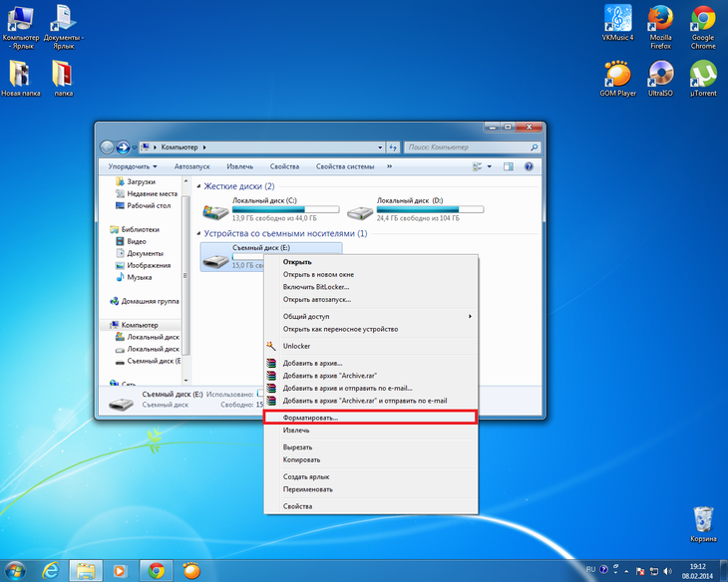Click the help question mark icon in Explorer
This screenshot has width=728, height=582.
529,166
